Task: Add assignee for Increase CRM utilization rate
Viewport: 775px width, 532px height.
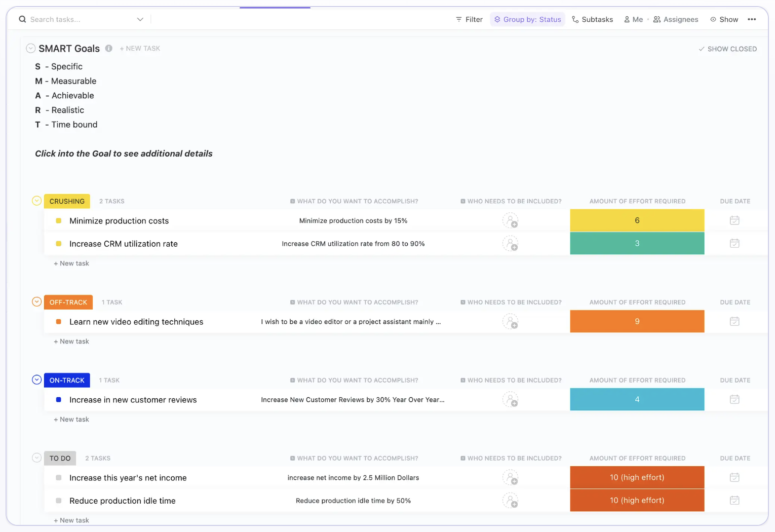Action: pyautogui.click(x=510, y=244)
